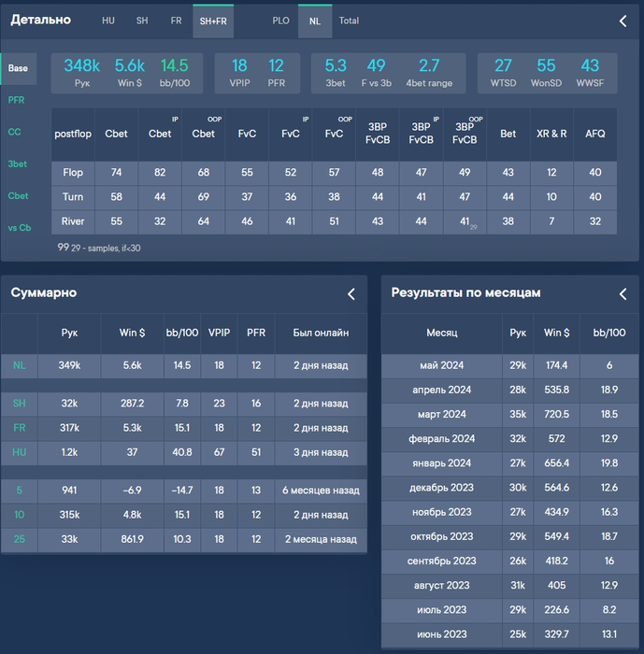Click the 5.6k Win $ stat
644x654 pixels.
tap(129, 73)
